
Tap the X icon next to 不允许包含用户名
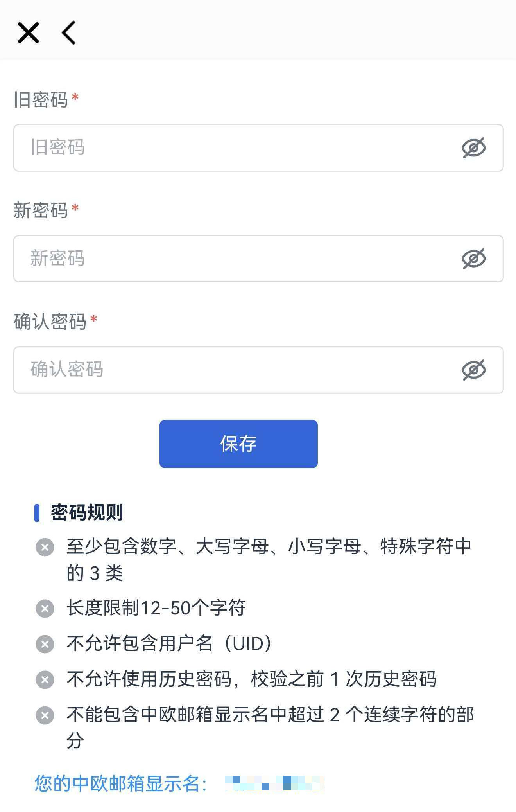pos(45,644)
